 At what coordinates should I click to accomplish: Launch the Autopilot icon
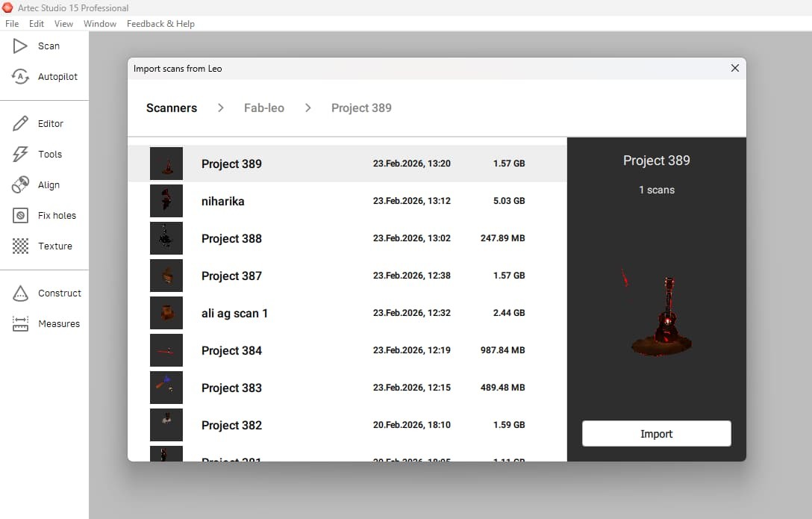(19, 77)
